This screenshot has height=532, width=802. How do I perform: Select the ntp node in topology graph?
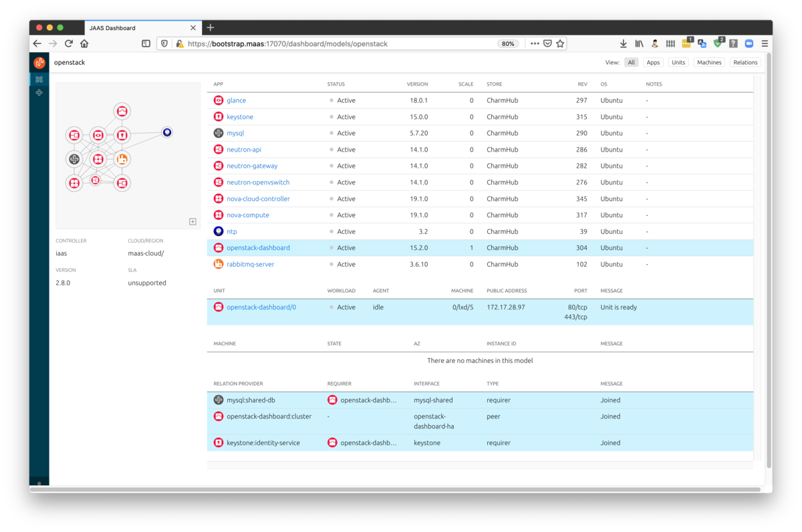coord(167,132)
